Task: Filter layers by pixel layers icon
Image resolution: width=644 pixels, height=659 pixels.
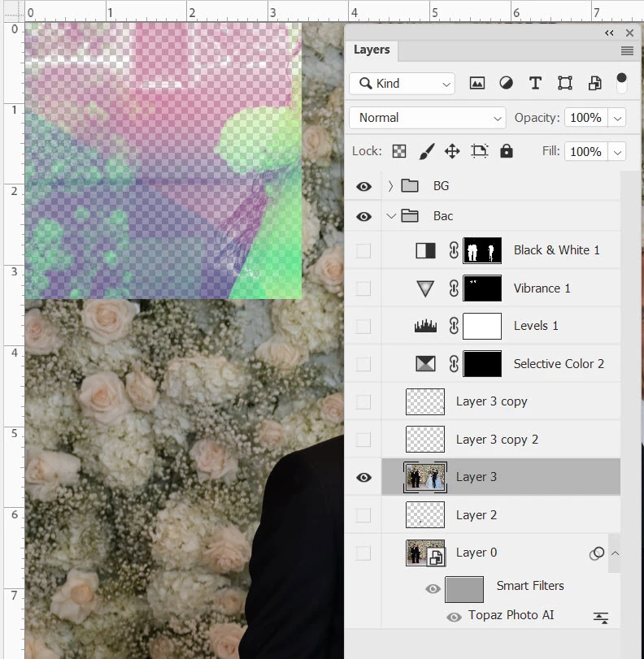Action: (x=477, y=83)
